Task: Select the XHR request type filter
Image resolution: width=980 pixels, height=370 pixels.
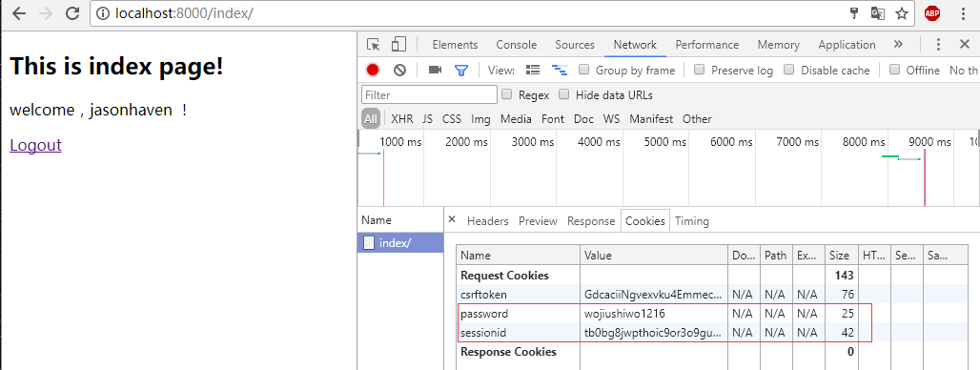Action: click(402, 119)
